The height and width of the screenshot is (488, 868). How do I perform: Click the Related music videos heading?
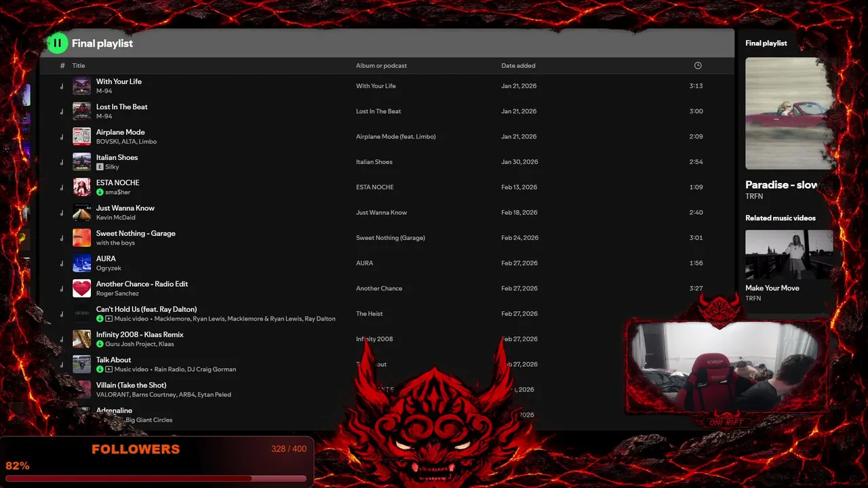click(x=781, y=218)
